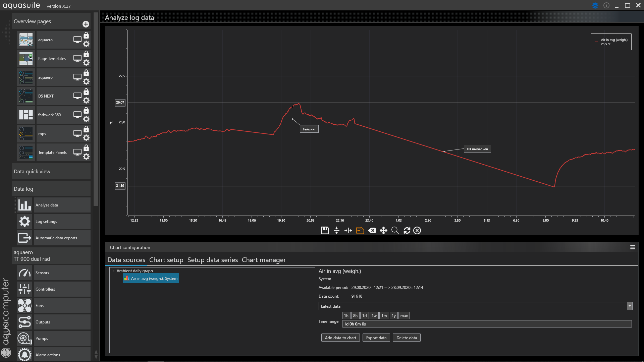
Task: Toggle the orange annotation note tool
Action: pyautogui.click(x=360, y=231)
